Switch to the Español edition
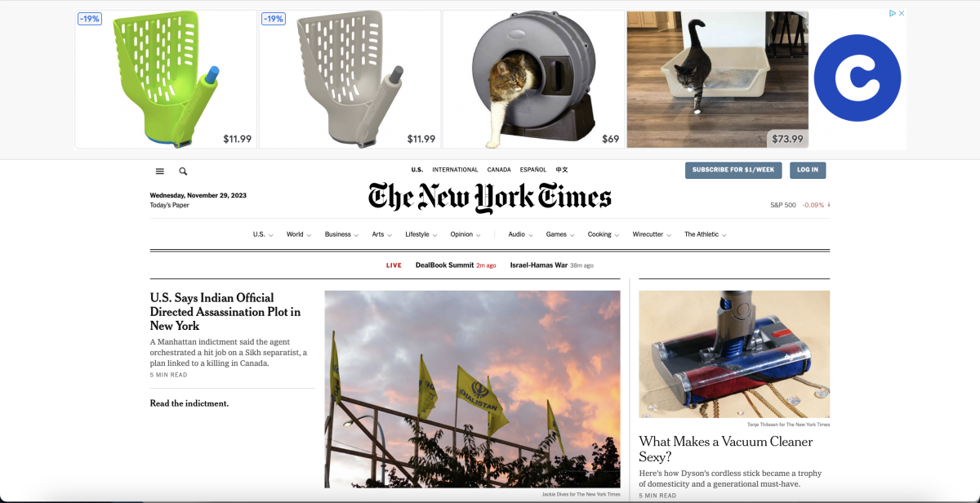This screenshot has height=503, width=980. click(x=533, y=170)
